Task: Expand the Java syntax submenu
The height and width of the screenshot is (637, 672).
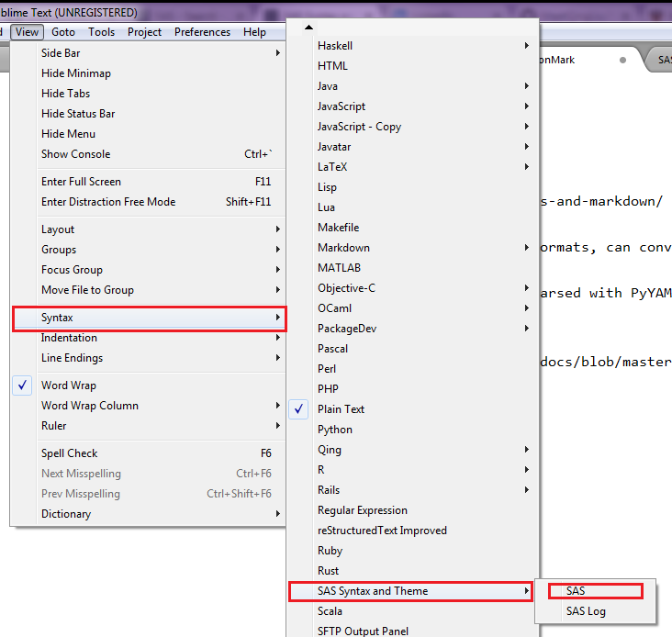Action: coord(412,86)
